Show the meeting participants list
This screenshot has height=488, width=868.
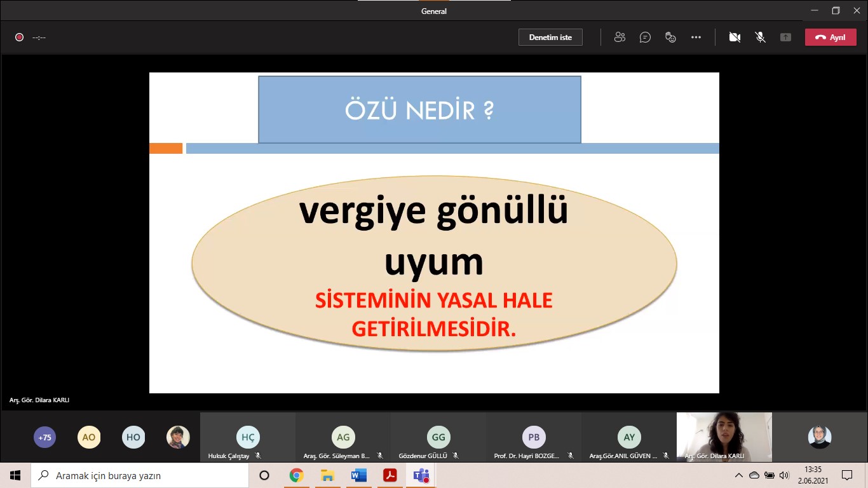[620, 37]
